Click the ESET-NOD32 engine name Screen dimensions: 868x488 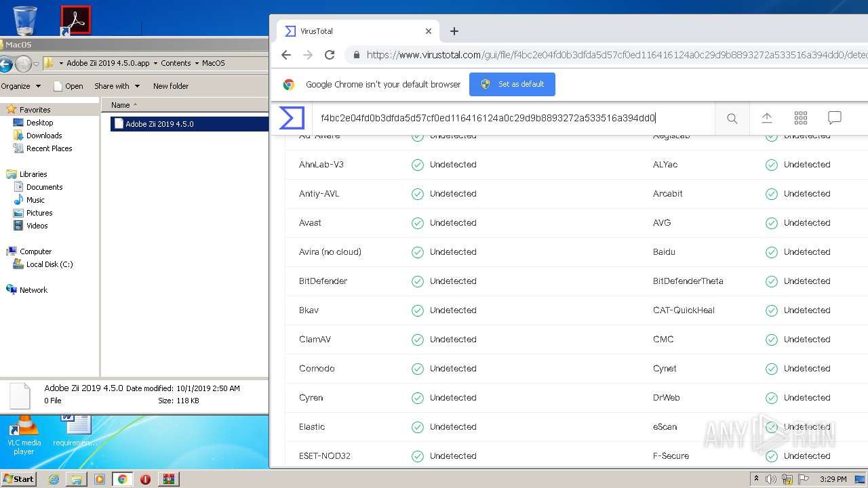[x=325, y=456]
